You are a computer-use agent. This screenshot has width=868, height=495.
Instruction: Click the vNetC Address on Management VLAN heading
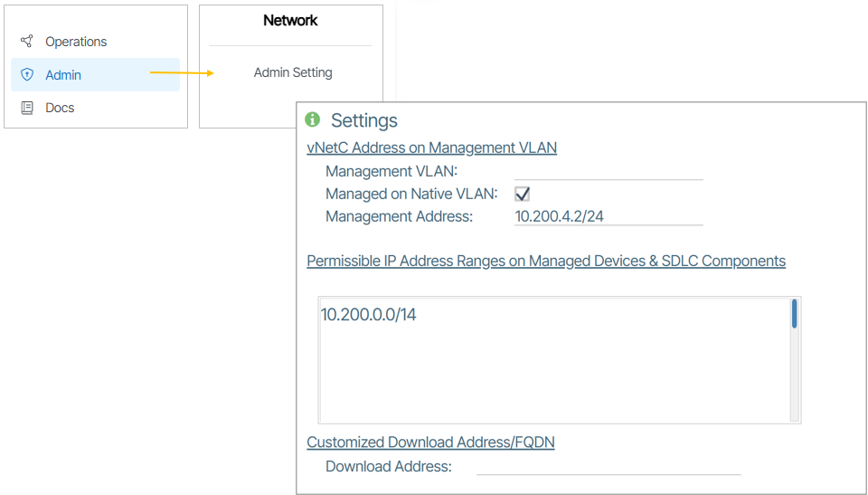[431, 148]
